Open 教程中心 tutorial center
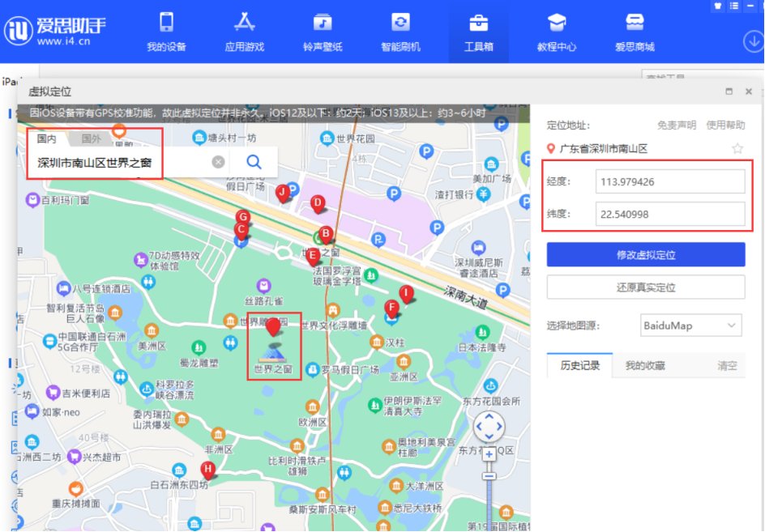 (557, 32)
